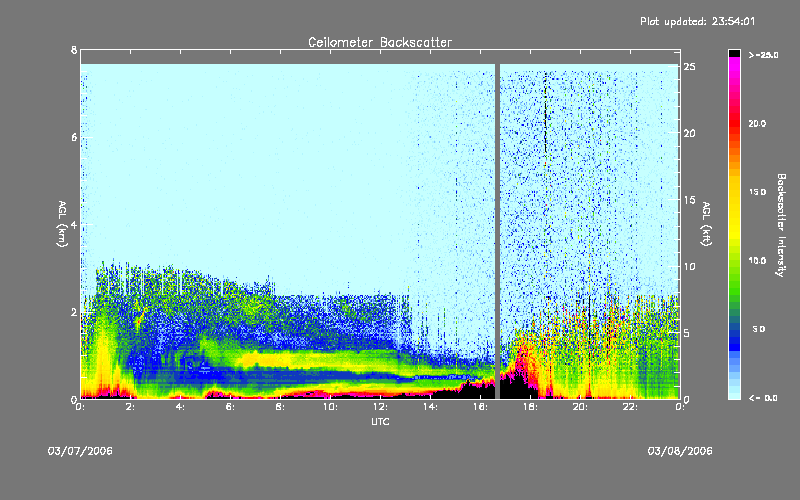Click the 03/08/2006 end date label

tap(680, 451)
